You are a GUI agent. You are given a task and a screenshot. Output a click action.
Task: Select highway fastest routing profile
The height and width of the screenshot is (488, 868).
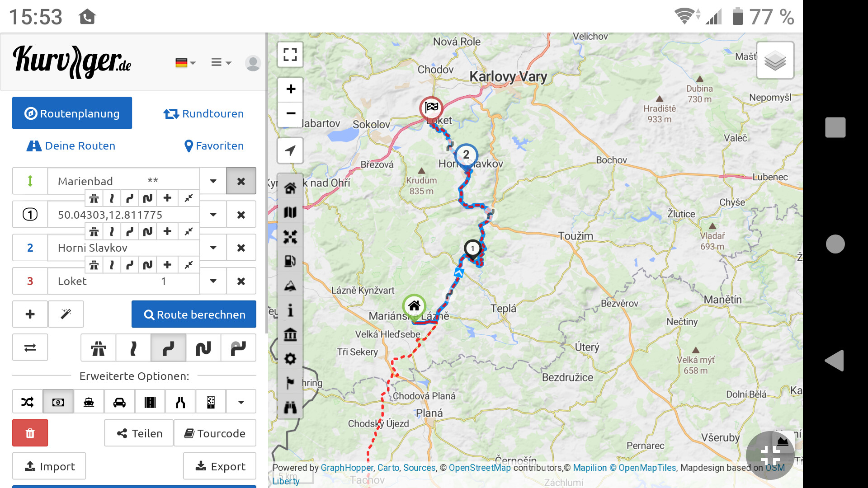click(98, 348)
